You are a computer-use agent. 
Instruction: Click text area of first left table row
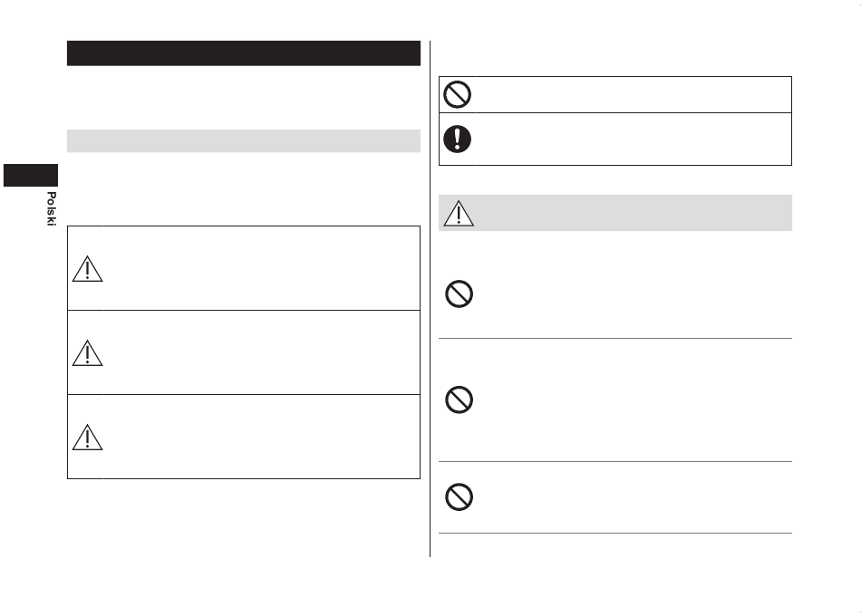(x=261, y=268)
